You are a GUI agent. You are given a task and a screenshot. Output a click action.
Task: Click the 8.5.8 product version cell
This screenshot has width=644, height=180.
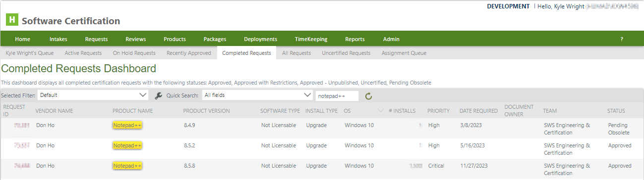[190, 166]
